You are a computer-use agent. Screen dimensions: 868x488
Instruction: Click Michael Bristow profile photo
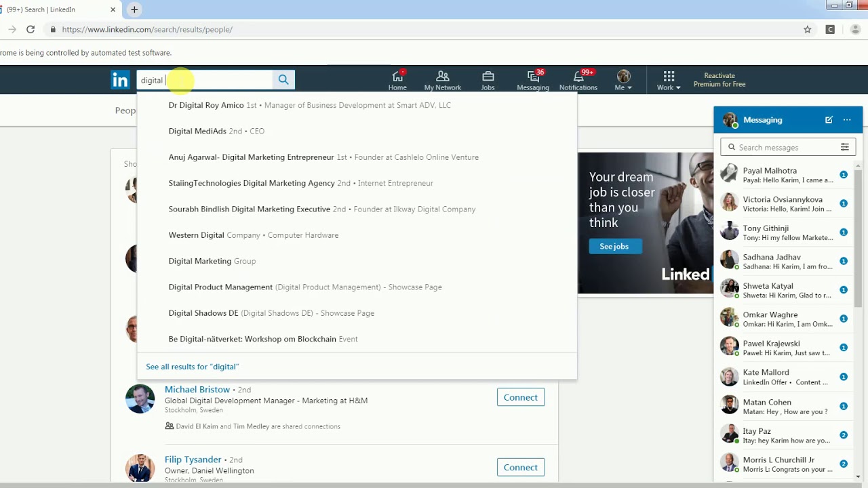(x=140, y=399)
